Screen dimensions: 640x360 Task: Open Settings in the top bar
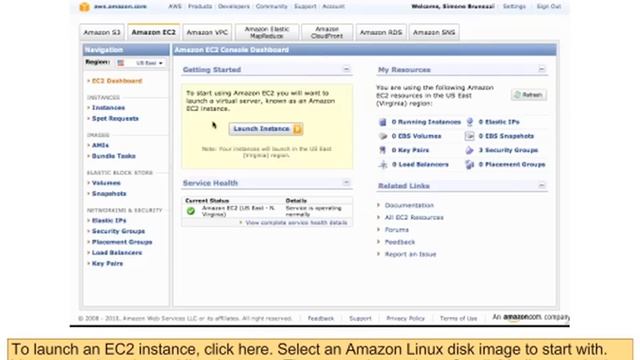coord(514,7)
